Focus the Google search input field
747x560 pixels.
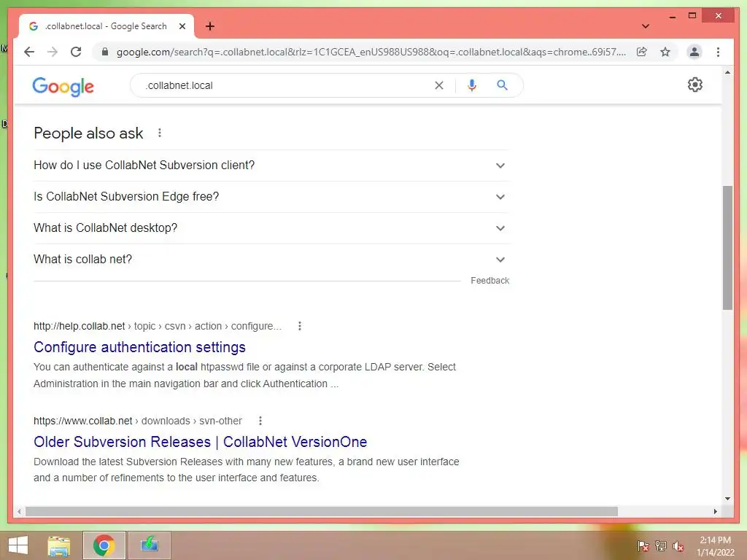[x=286, y=85]
